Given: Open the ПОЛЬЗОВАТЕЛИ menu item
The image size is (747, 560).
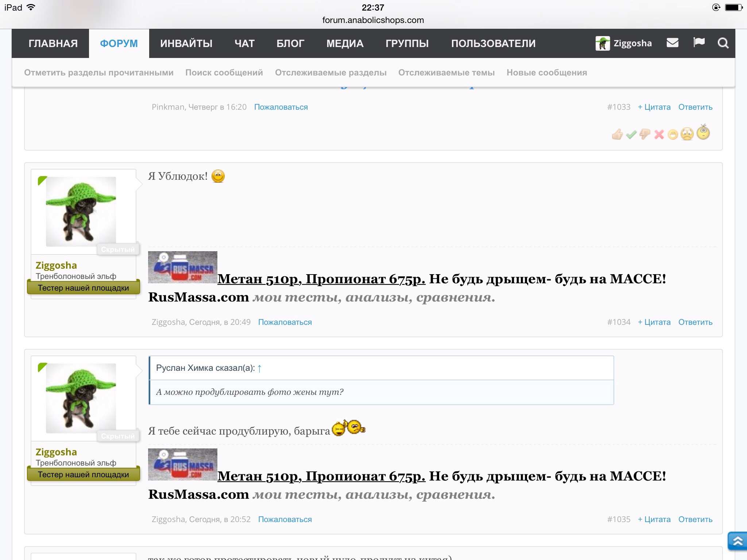Looking at the screenshot, I should 493,43.
